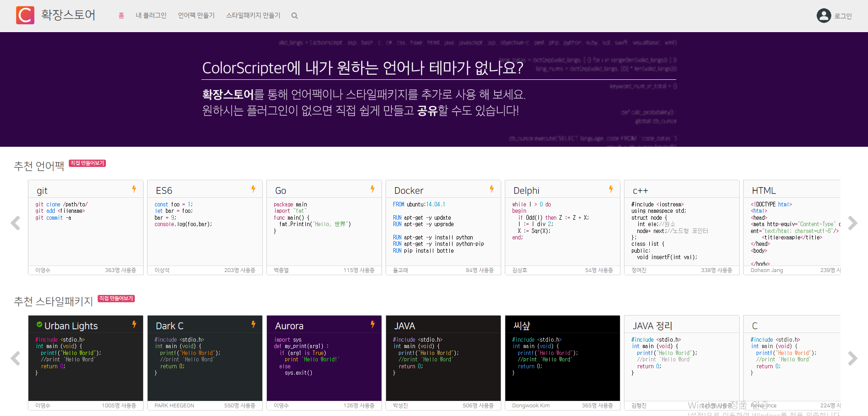This screenshot has height=416, width=868.
Task: Click 1005명 사용중 count on Urban Lights
Action: pyautogui.click(x=119, y=405)
